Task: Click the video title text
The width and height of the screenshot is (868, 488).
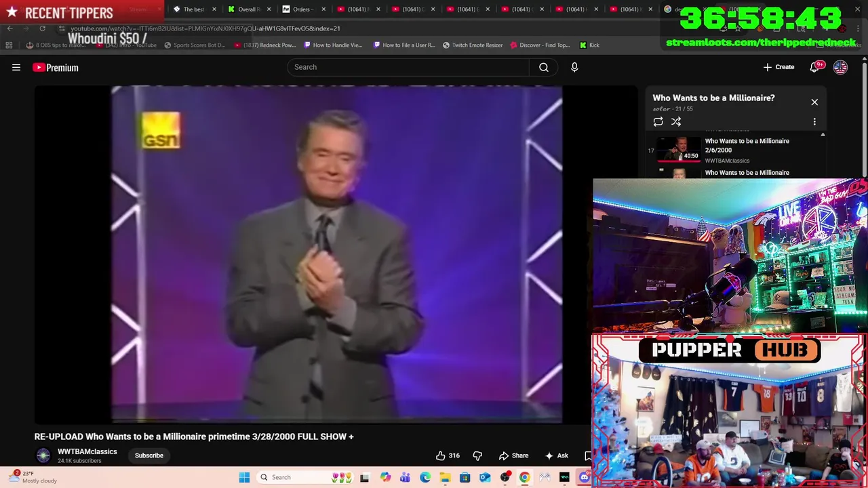Action: [194, 436]
